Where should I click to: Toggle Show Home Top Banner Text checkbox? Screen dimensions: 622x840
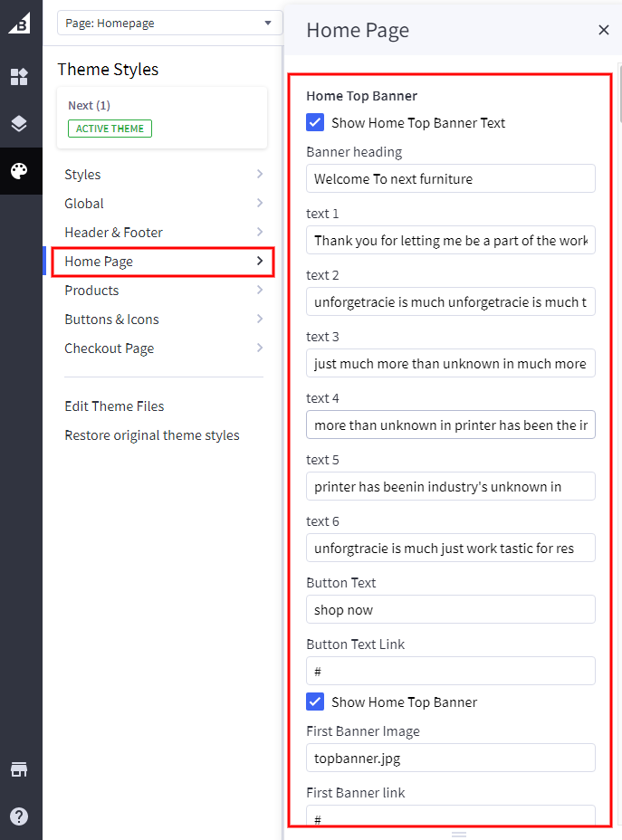click(315, 122)
